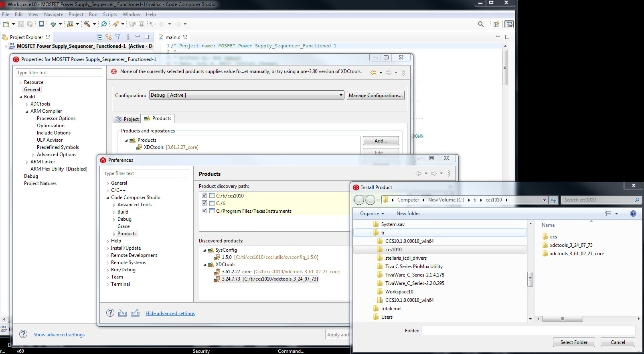Screen dimensions: 644x354
Task: Click the New wizard toolbar icon
Action: coord(6,24)
